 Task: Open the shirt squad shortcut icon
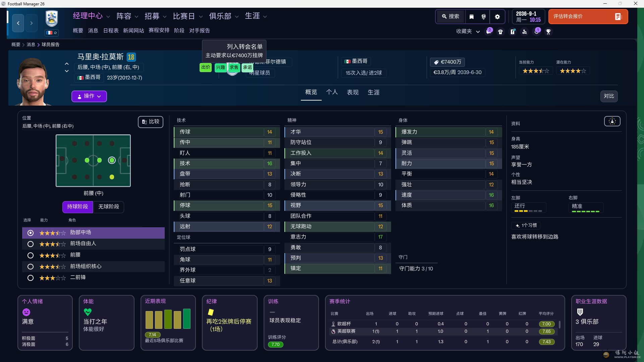(500, 32)
